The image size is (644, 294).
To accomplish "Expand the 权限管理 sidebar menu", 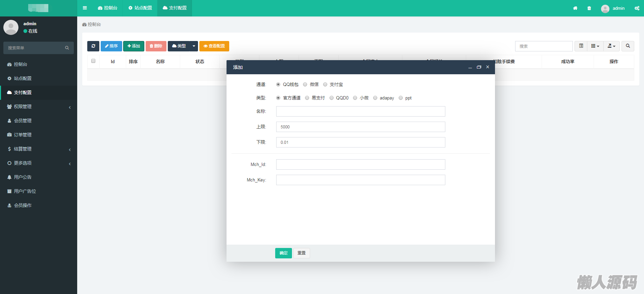I will (x=39, y=107).
